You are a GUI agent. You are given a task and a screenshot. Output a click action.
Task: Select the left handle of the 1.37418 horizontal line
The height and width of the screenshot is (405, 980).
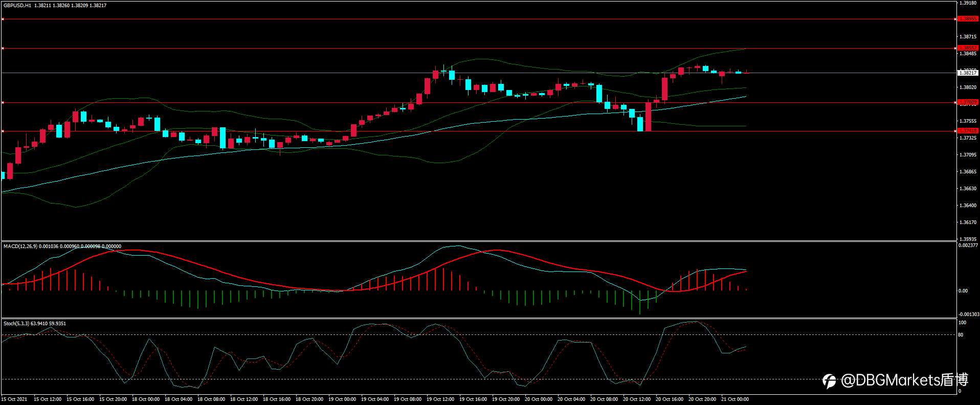(3, 131)
